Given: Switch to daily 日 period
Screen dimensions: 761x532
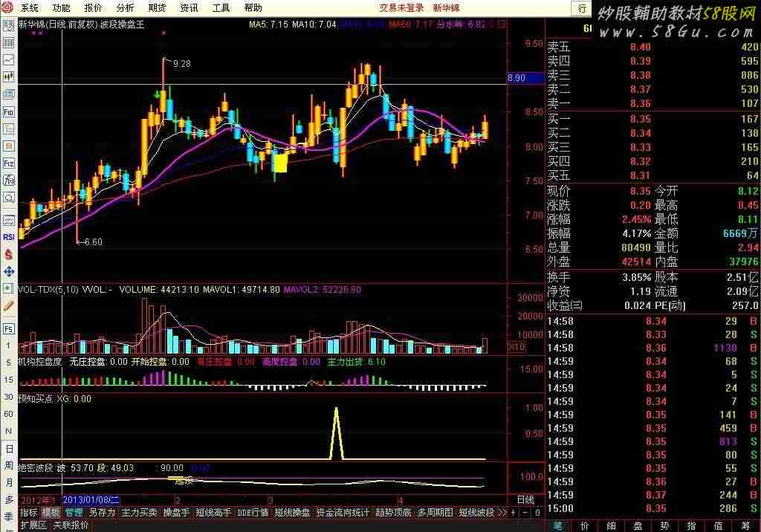Looking at the screenshot, I should pos(9,449).
